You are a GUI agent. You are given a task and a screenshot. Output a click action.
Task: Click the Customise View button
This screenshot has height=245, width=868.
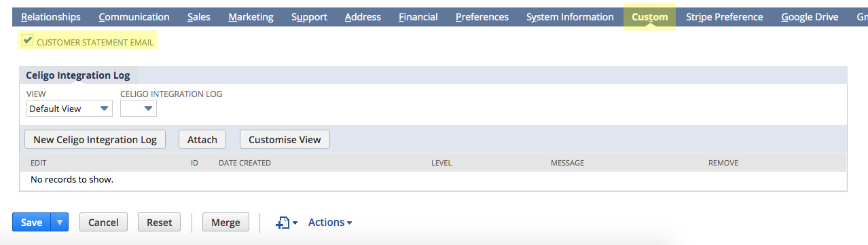click(285, 139)
